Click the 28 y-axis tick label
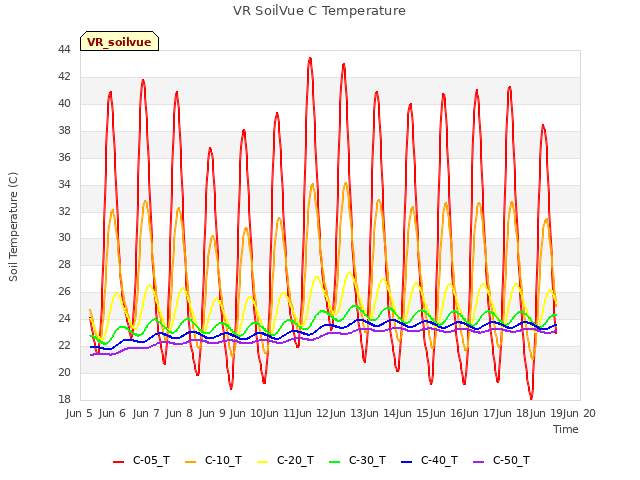640x480 pixels. 64,264
